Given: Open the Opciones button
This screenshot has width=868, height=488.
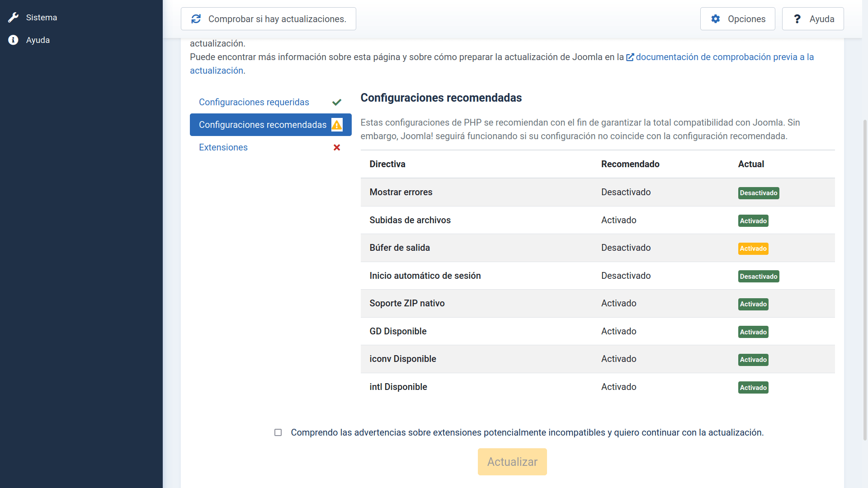Looking at the screenshot, I should (738, 19).
